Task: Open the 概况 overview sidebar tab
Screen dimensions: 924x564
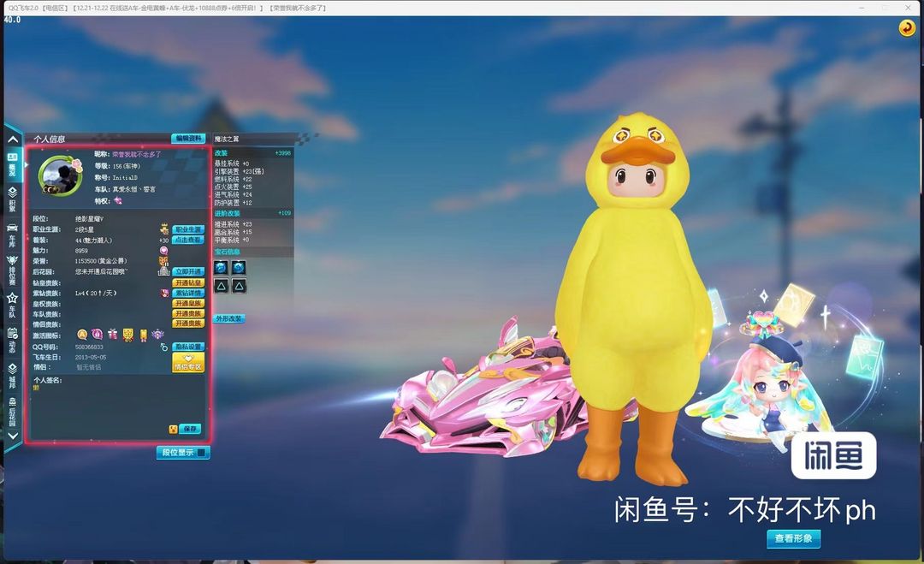Action: [12, 165]
